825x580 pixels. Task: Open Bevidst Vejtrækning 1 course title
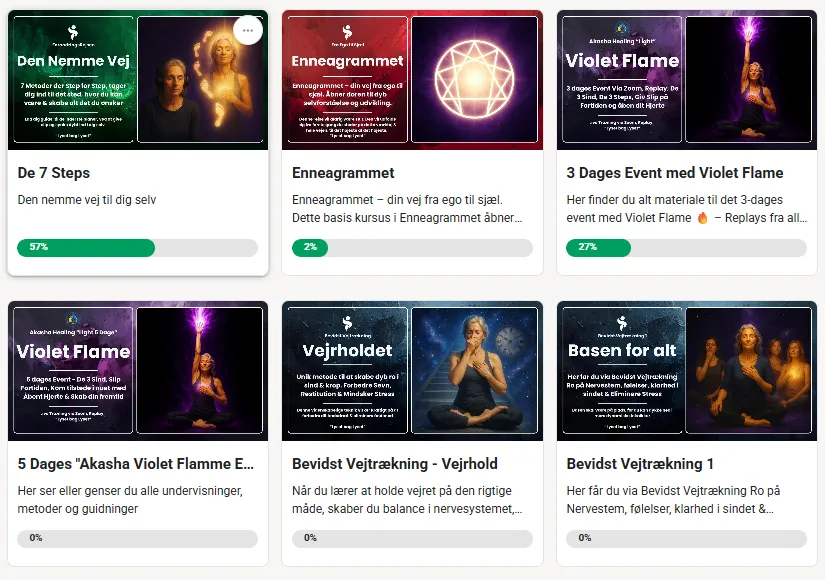(x=640, y=464)
